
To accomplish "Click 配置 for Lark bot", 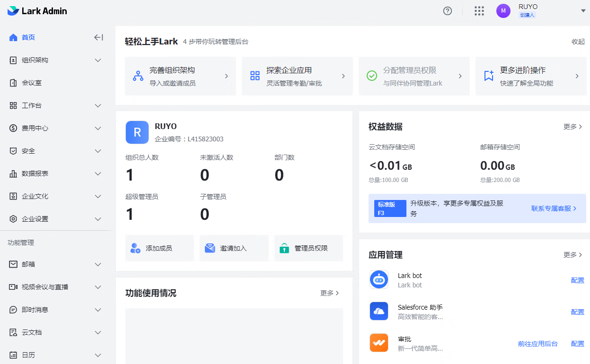I will [x=578, y=280].
